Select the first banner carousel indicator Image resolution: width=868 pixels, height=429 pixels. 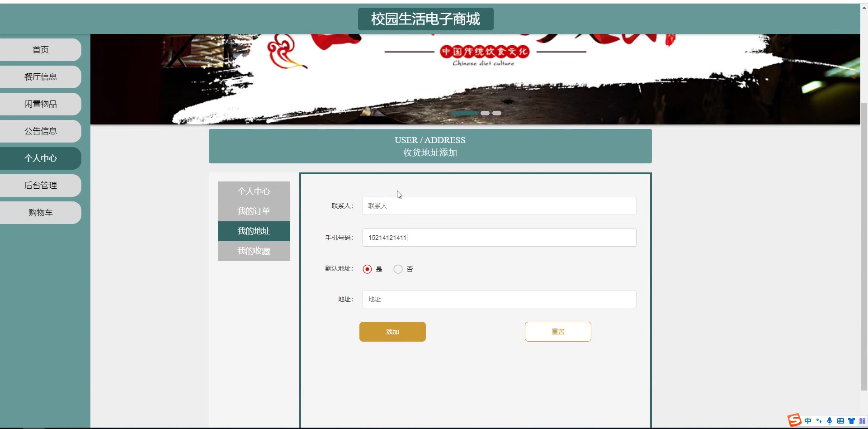464,113
